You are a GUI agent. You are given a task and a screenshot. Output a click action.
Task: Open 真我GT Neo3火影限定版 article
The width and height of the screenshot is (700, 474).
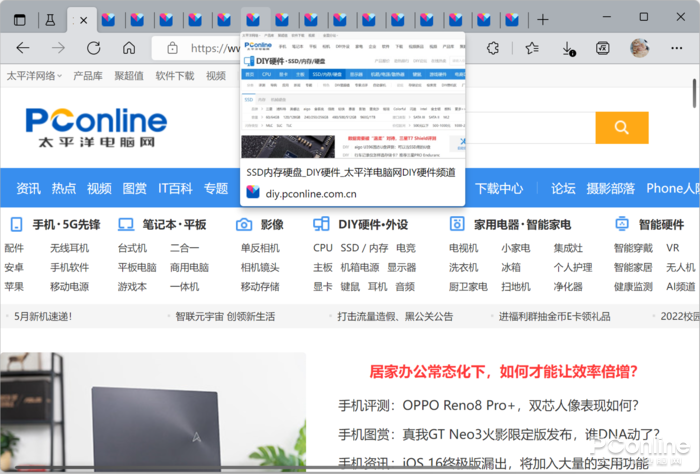point(499,434)
